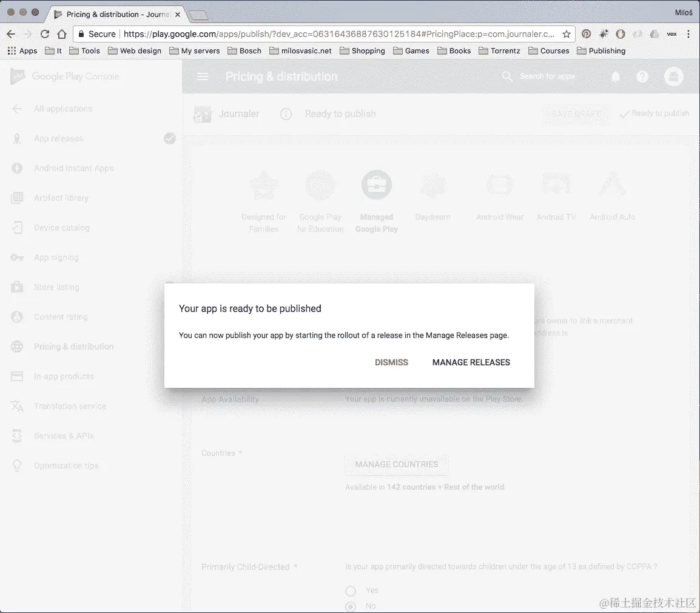Viewport: 700px width, 613px height.
Task: Close the Pricing & distribution tab
Action: (x=178, y=15)
